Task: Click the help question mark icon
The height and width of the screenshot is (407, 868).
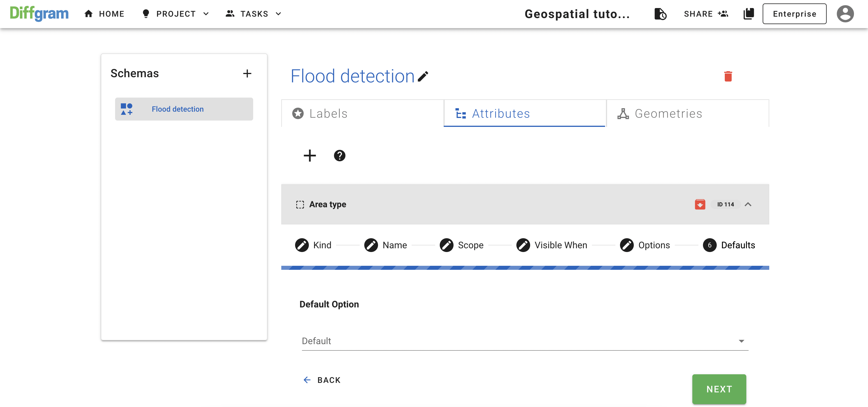Action: 339,156
